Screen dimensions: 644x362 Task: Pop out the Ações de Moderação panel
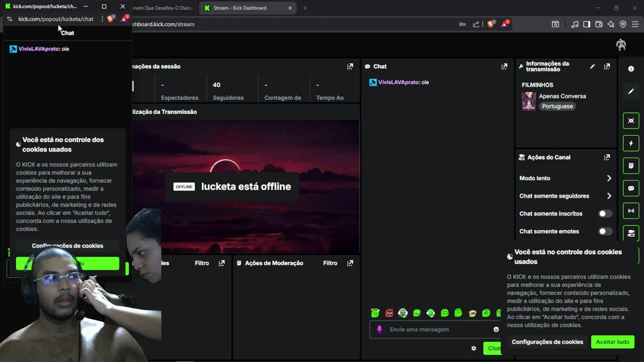click(x=350, y=263)
